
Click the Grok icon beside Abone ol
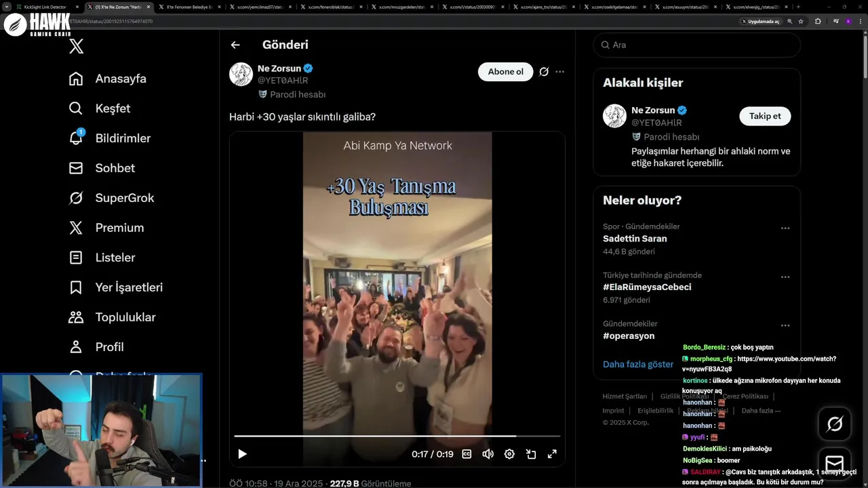(544, 72)
